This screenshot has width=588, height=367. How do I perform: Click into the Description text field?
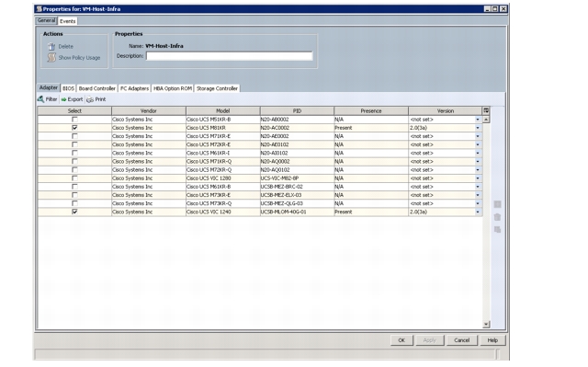(229, 56)
